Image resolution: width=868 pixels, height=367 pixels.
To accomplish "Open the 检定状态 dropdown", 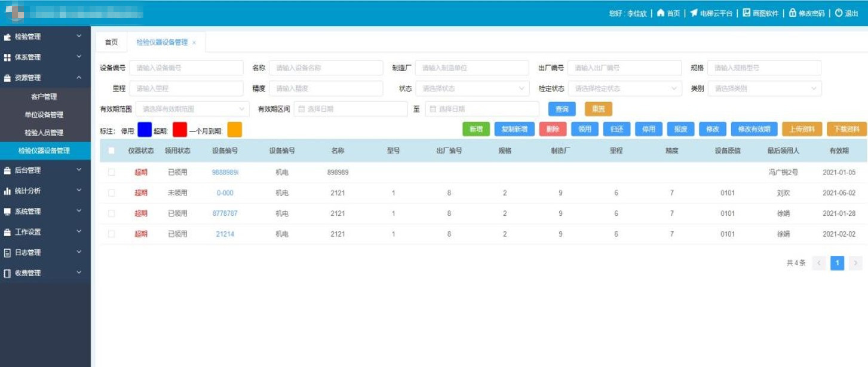I will pyautogui.click(x=624, y=88).
